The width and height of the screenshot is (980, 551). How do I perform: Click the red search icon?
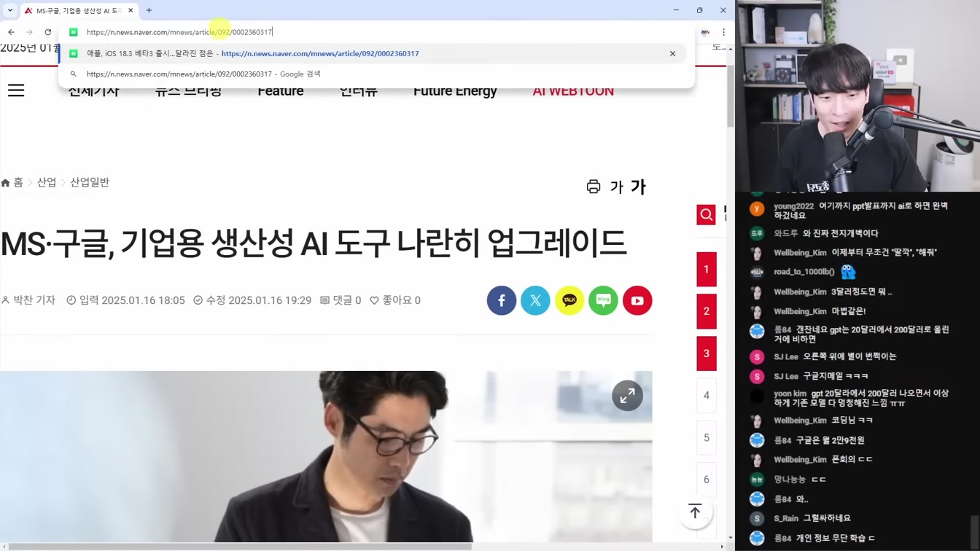click(x=706, y=214)
